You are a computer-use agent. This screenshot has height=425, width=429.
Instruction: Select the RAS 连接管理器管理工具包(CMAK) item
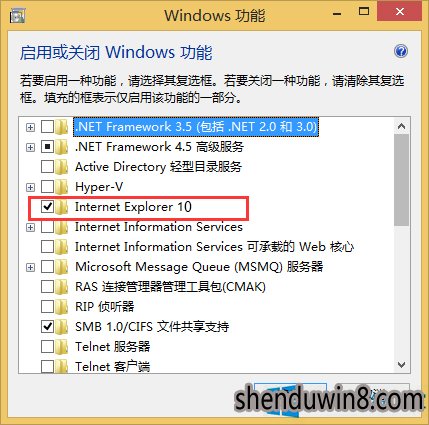tap(170, 287)
